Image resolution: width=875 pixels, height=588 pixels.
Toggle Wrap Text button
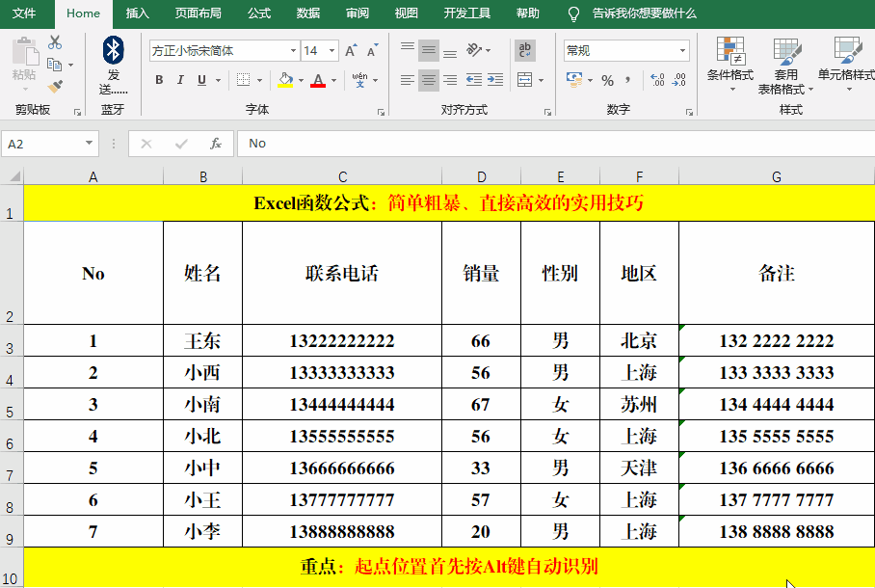point(525,50)
